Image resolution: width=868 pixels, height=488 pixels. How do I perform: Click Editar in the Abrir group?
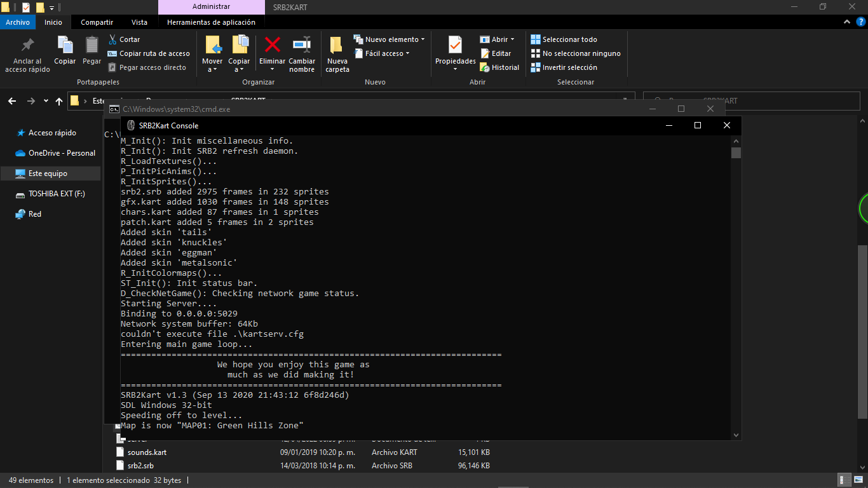496,53
